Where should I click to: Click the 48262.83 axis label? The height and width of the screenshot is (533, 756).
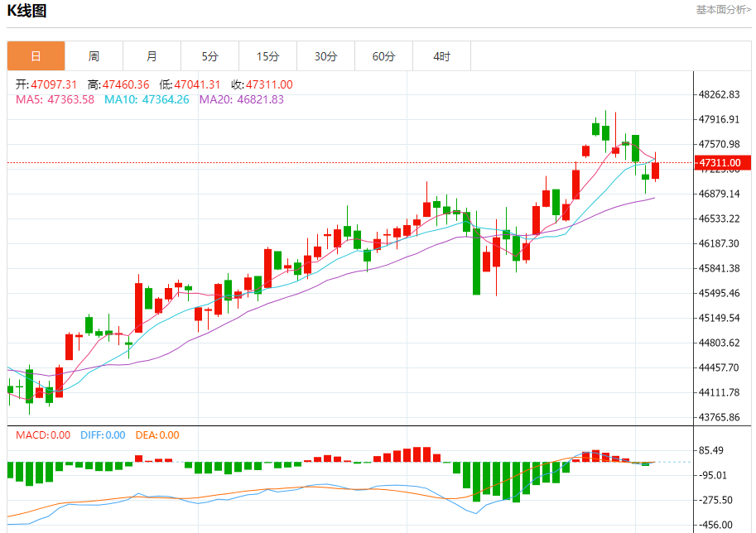click(720, 94)
